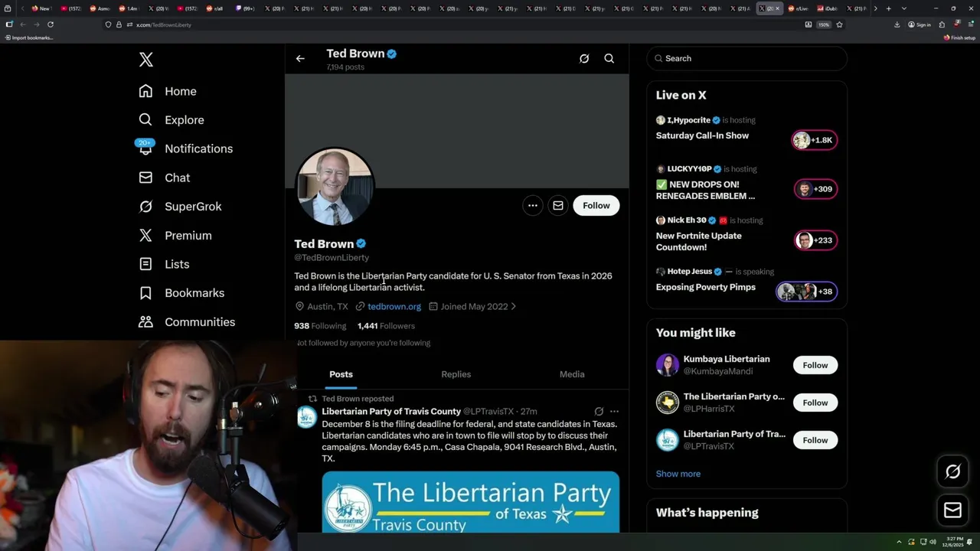Click the back arrow on profile header
Screen dimensions: 980x551
tap(300, 58)
